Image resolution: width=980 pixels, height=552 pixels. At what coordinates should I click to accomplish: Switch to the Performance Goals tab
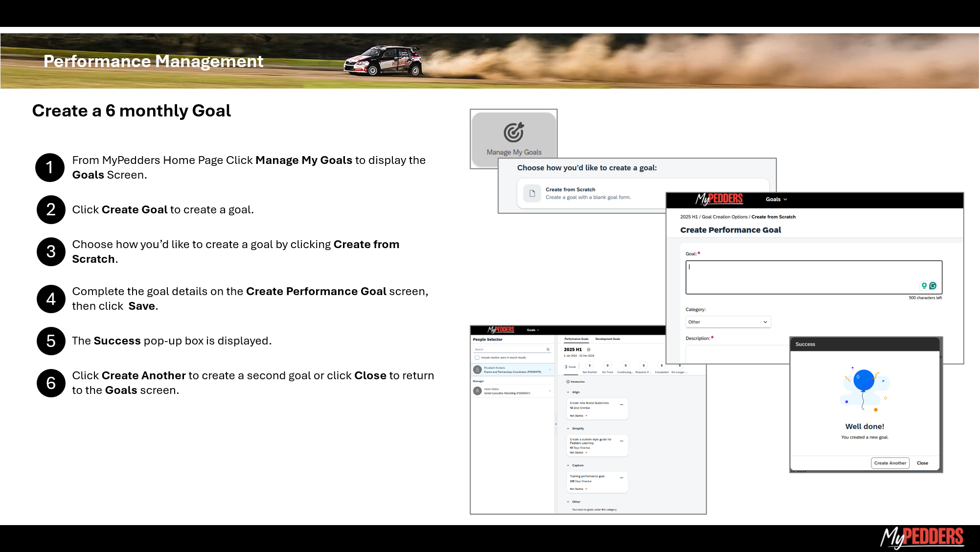(x=576, y=339)
